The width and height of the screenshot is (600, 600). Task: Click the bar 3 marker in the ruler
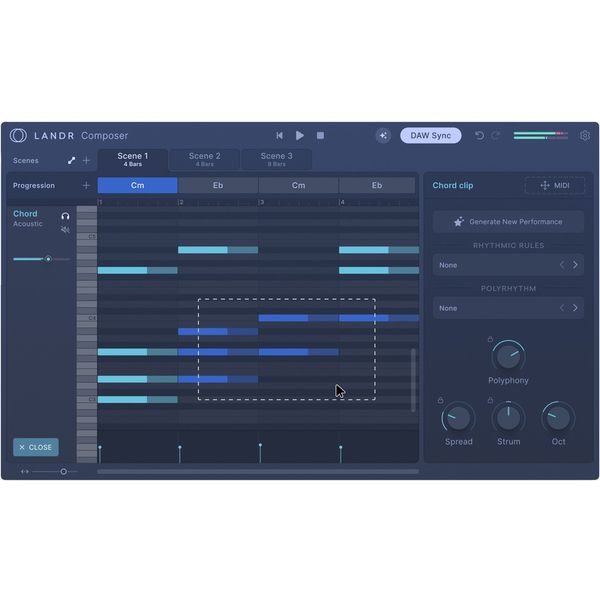point(261,202)
